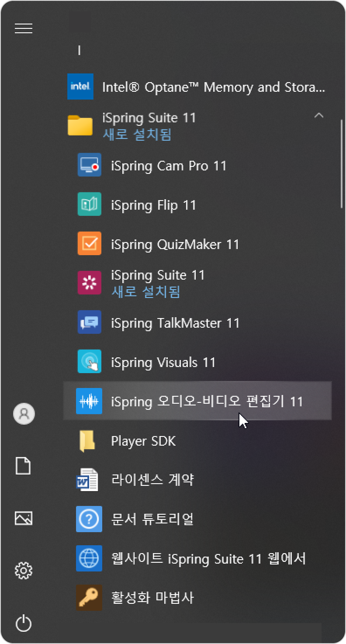
Task: Click the iSpring Suite 11 folder name
Action: click(x=149, y=118)
